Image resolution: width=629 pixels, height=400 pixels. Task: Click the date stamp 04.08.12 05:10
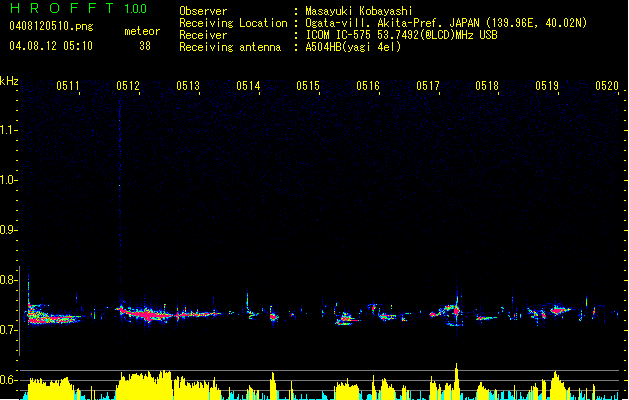pyautogui.click(x=51, y=46)
